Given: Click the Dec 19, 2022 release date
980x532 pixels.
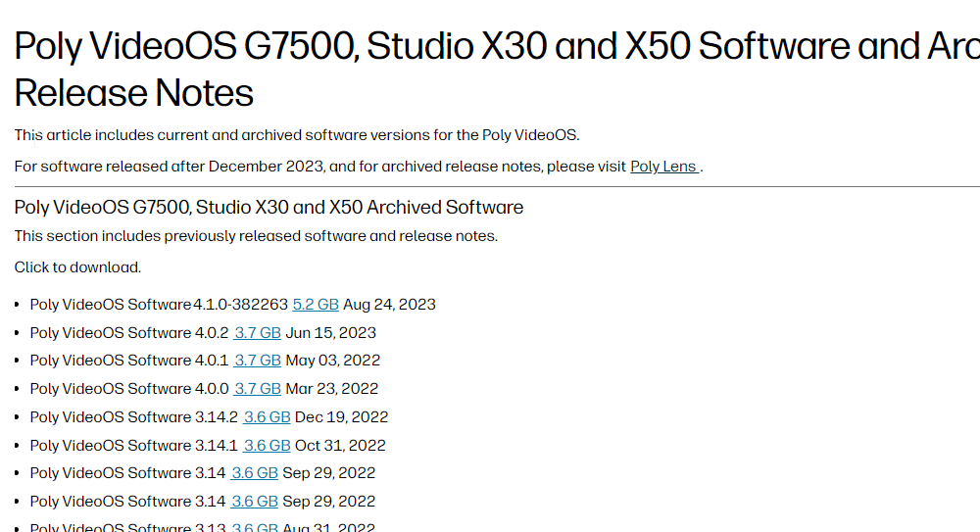Looking at the screenshot, I should coord(342,417).
